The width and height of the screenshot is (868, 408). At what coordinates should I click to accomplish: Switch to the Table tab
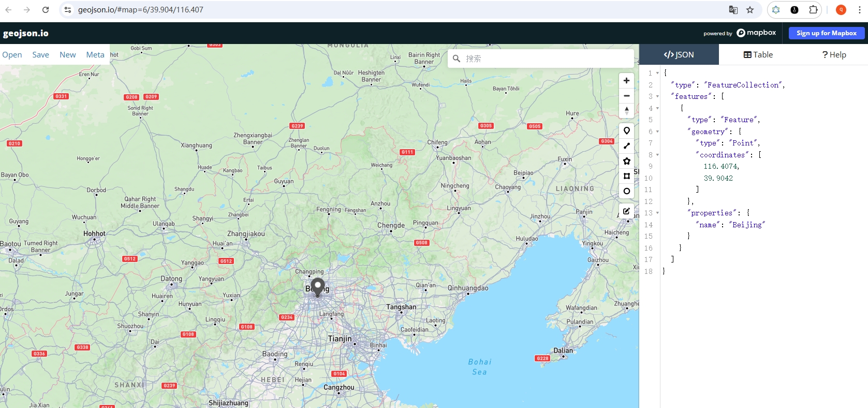(x=758, y=54)
